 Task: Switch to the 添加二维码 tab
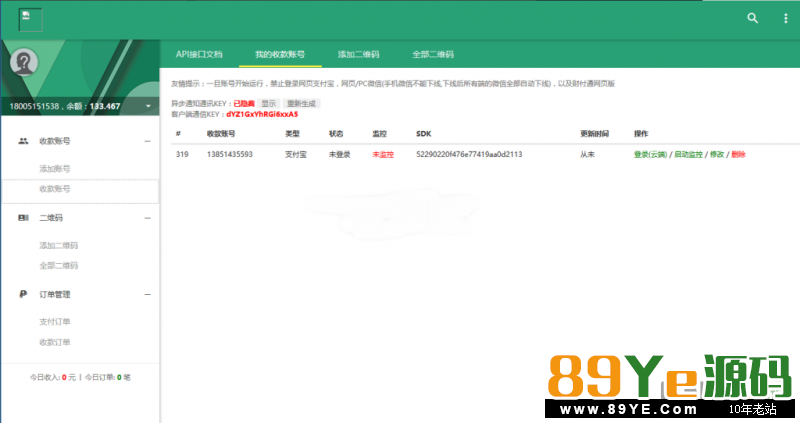[358, 54]
